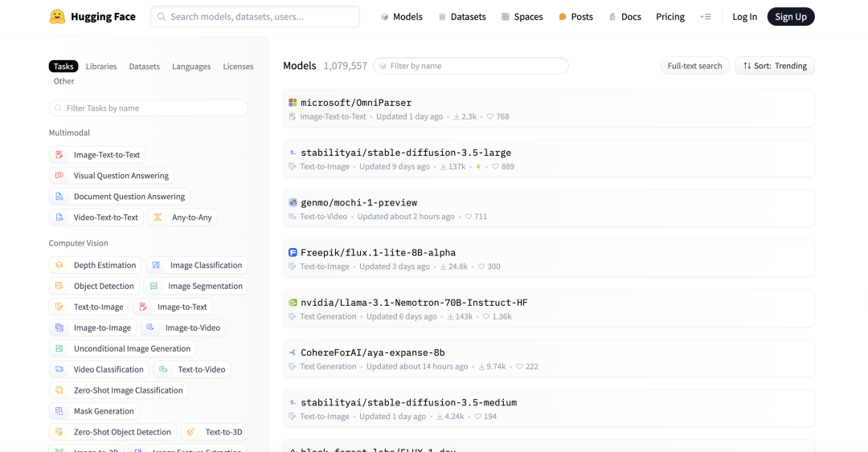This screenshot has width=868, height=452.
Task: Click the Visual Question Answering camera icon
Action: point(59,175)
